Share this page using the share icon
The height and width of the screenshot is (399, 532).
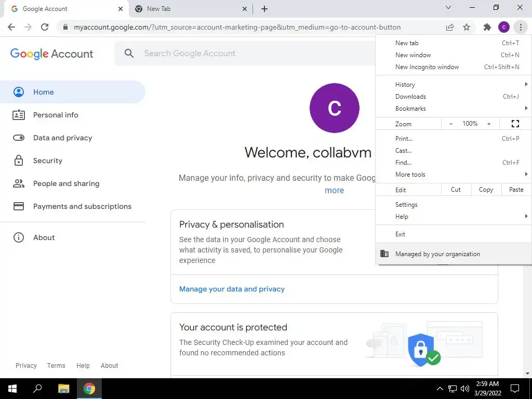pyautogui.click(x=450, y=27)
